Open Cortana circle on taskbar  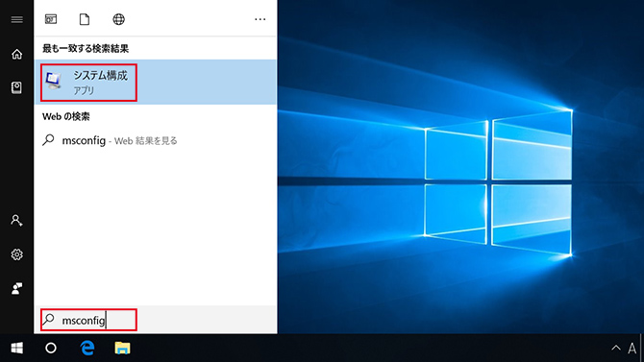(x=51, y=348)
